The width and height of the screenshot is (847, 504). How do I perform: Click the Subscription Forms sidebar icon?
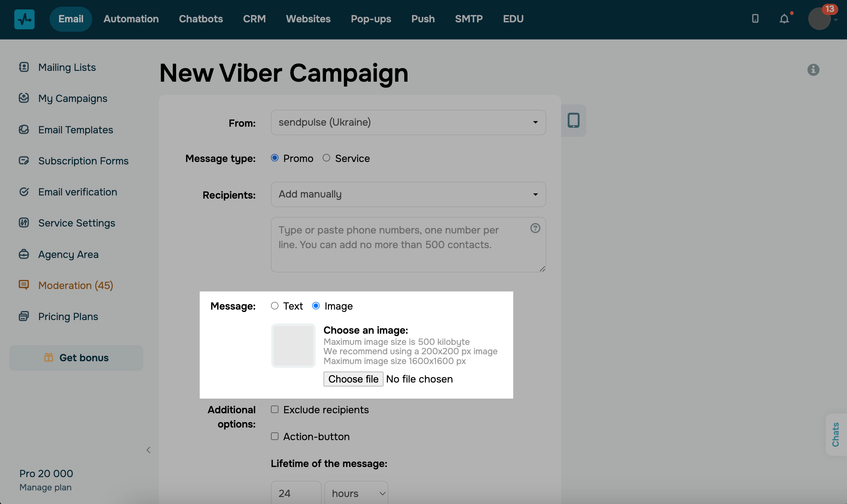(x=24, y=161)
